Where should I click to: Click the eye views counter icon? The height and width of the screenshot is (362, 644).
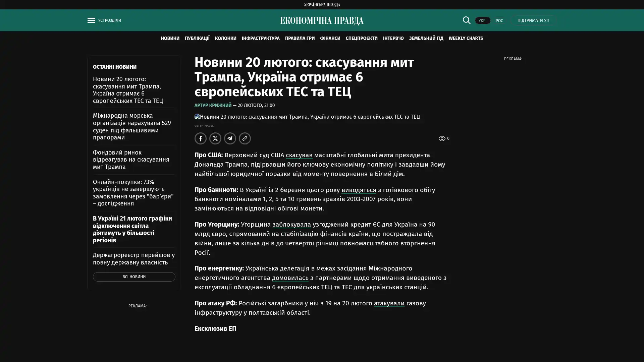[x=442, y=138]
